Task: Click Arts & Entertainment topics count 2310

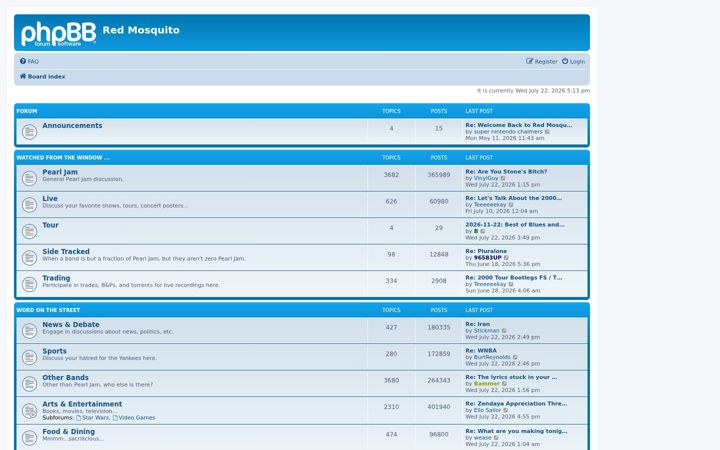Action: point(391,407)
